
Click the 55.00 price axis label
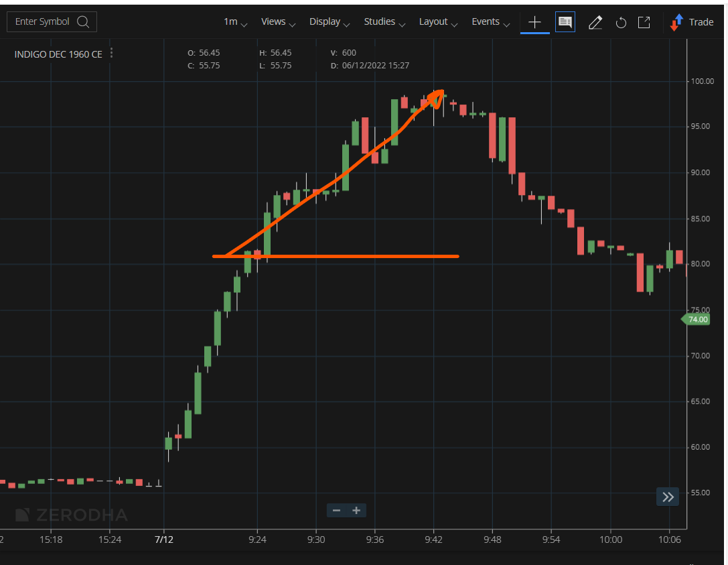700,493
